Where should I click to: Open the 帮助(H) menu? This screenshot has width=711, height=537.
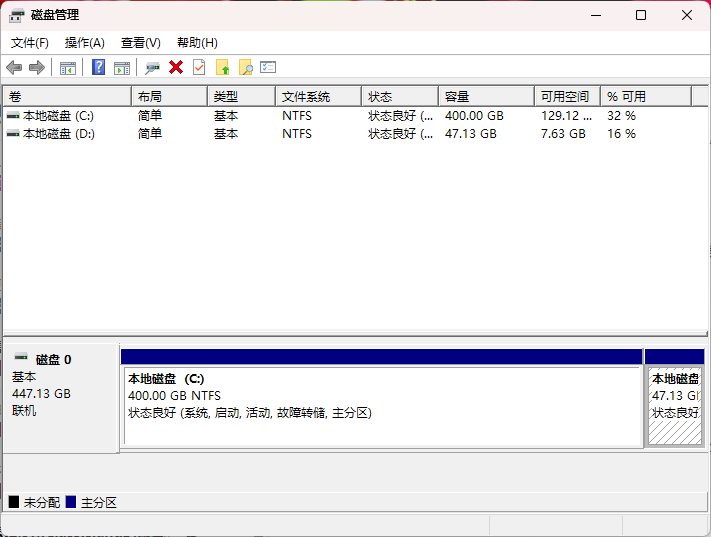point(197,43)
